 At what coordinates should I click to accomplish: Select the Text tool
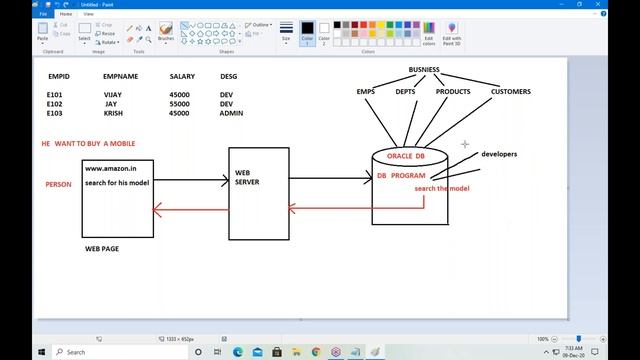point(148,29)
